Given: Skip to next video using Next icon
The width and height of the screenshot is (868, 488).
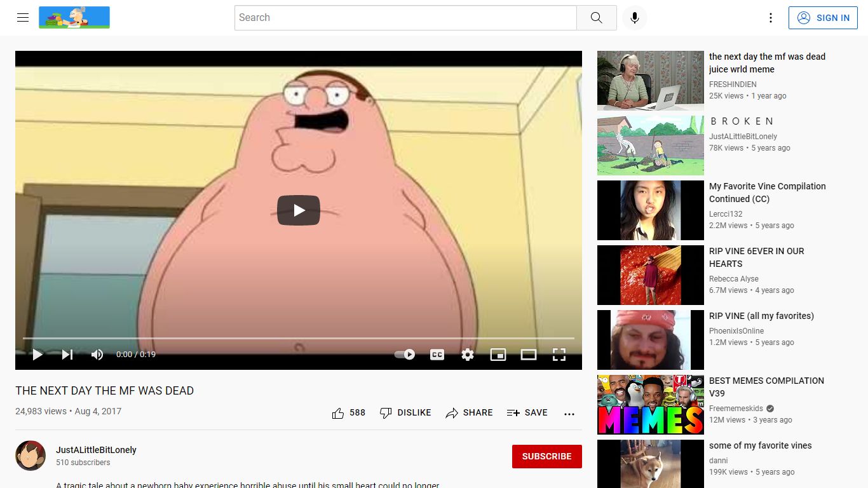Looking at the screenshot, I should (67, 355).
